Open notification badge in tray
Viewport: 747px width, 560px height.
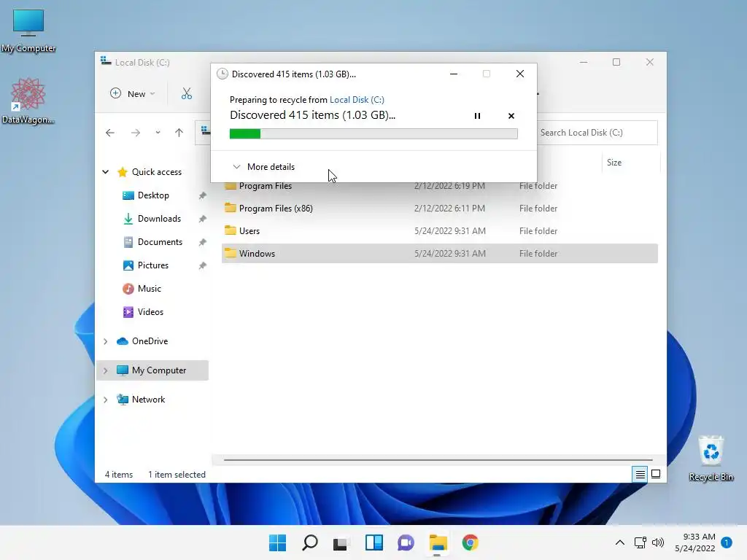pyautogui.click(x=727, y=542)
